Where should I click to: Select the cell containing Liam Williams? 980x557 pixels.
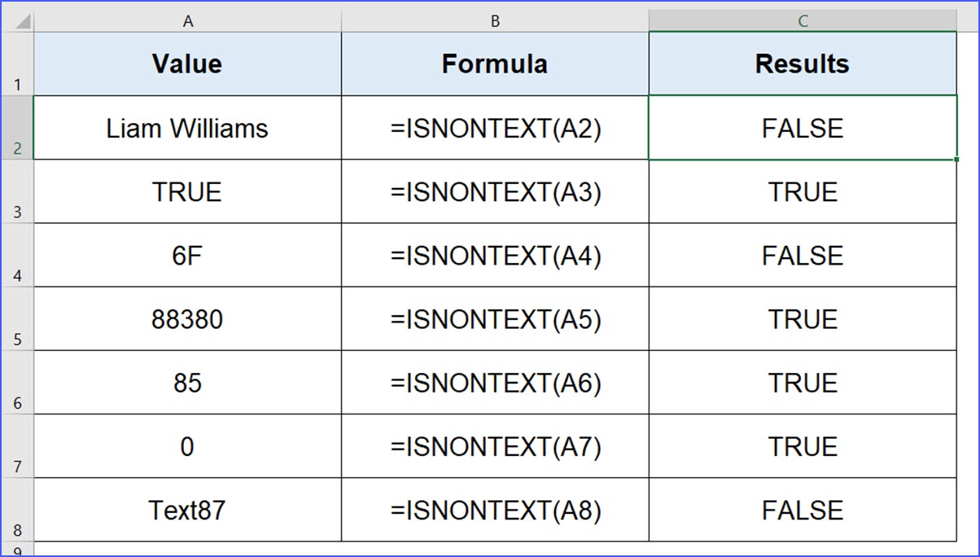pos(187,127)
